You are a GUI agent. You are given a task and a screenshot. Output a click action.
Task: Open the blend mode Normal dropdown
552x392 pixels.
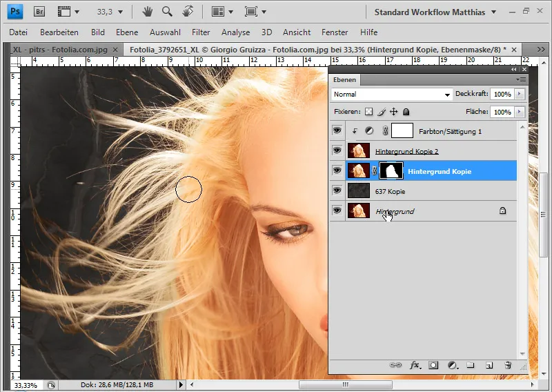coord(391,95)
